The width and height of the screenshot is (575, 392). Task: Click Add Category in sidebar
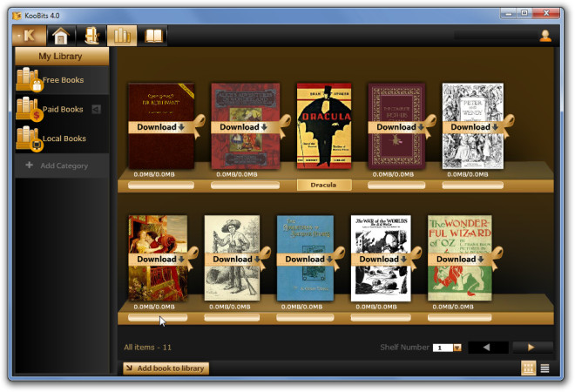tap(62, 166)
